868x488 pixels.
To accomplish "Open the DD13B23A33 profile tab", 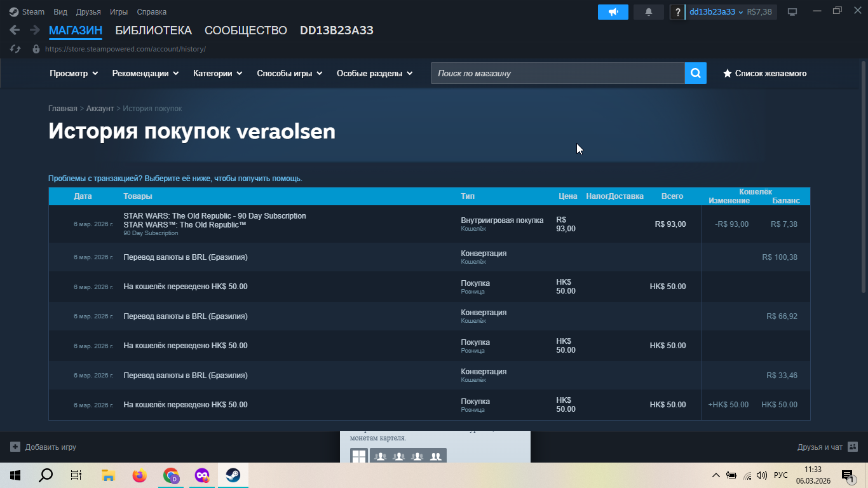I will (337, 30).
